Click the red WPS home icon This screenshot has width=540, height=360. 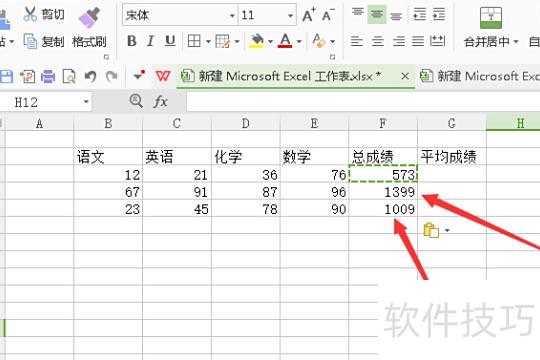click(x=163, y=76)
